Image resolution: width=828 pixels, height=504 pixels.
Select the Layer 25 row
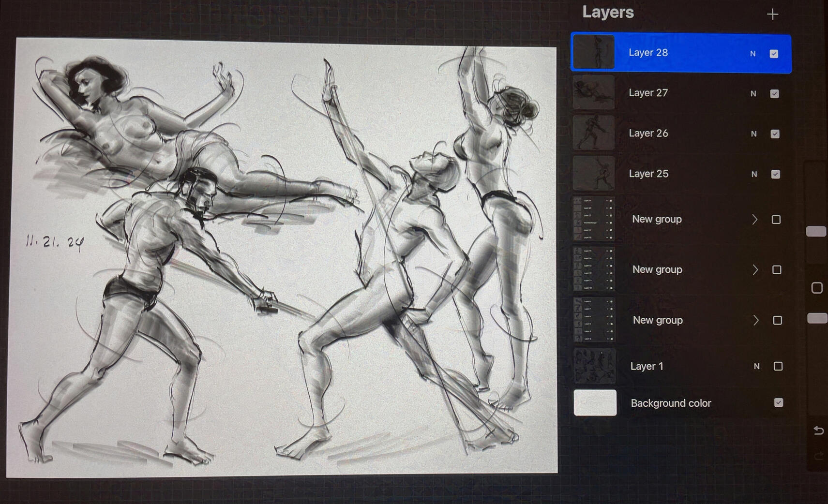[x=677, y=174]
